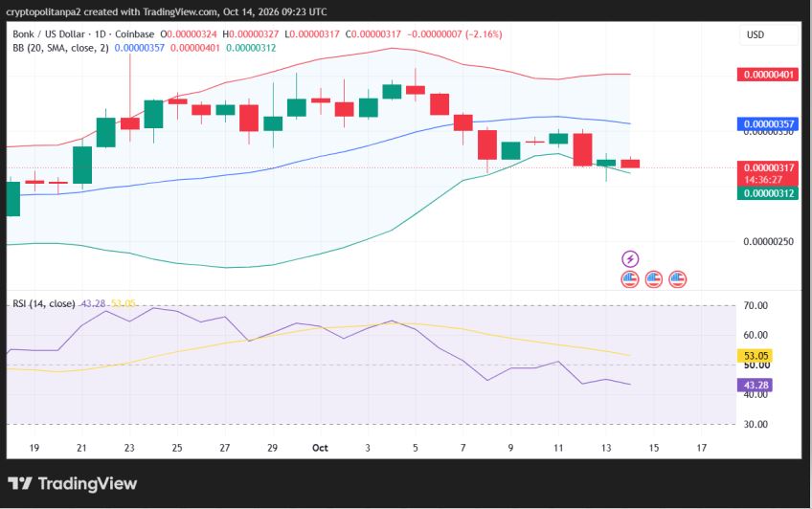Click the 70.00 RSI scale value
812x509 pixels.
[x=756, y=306]
